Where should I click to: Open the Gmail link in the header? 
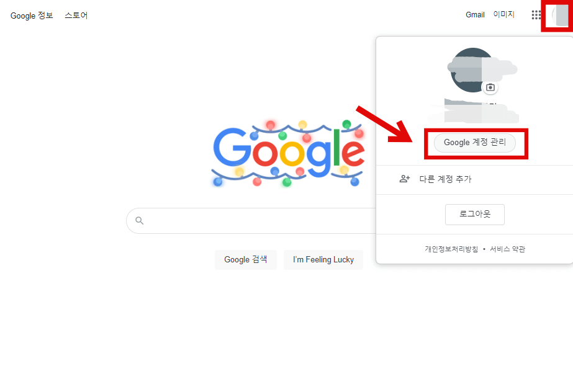click(475, 15)
